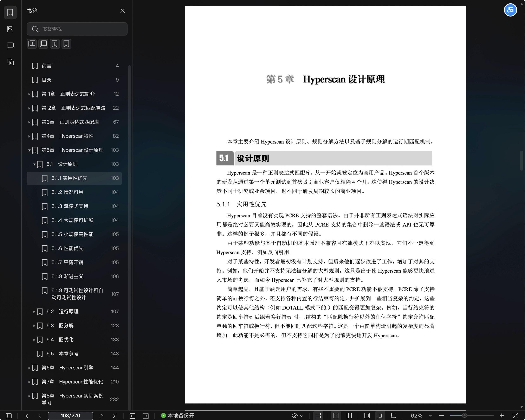Go to bookmark 5.1.6 性能优先

pyautogui.click(x=74, y=248)
